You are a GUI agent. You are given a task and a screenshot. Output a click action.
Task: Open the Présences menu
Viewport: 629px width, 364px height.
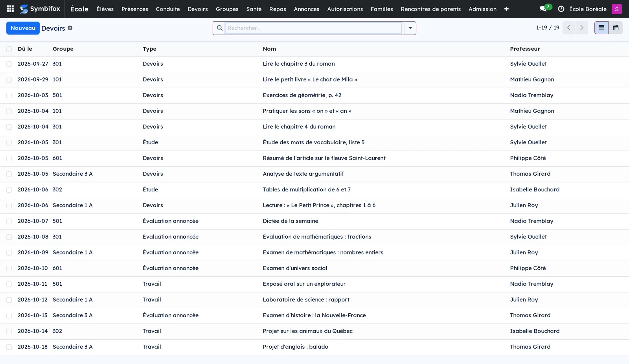[x=135, y=9]
